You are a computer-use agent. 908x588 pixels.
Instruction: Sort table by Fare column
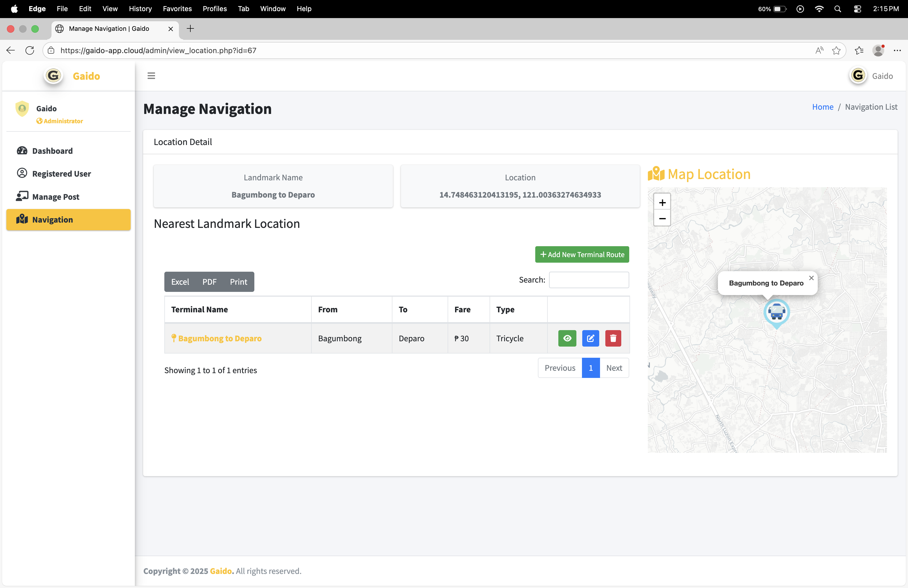pyautogui.click(x=462, y=309)
